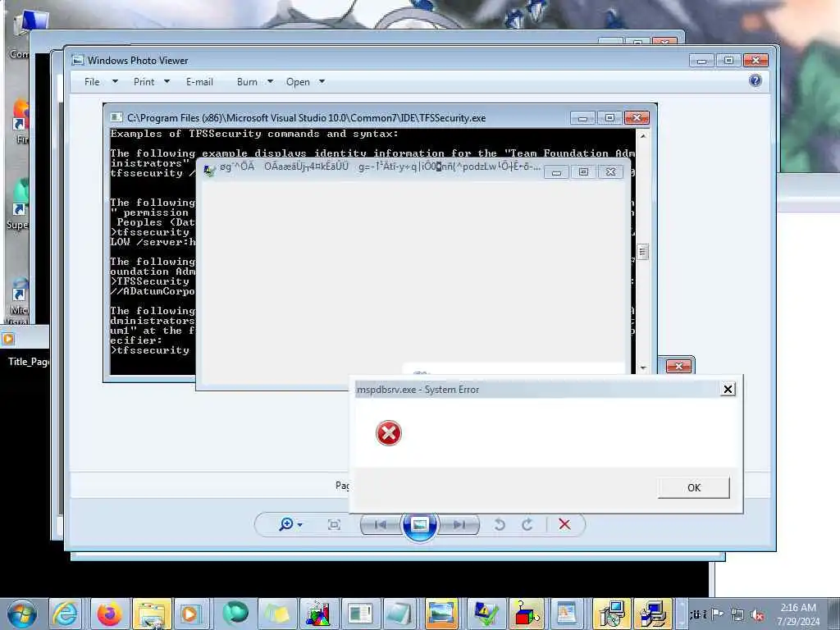Click the Title_Page item on the left
Viewport: 840px width, 630px height.
[x=28, y=362]
